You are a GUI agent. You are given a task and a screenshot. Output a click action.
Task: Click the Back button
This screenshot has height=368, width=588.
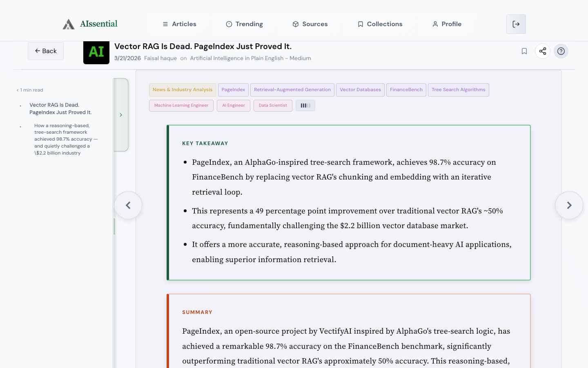click(x=46, y=51)
